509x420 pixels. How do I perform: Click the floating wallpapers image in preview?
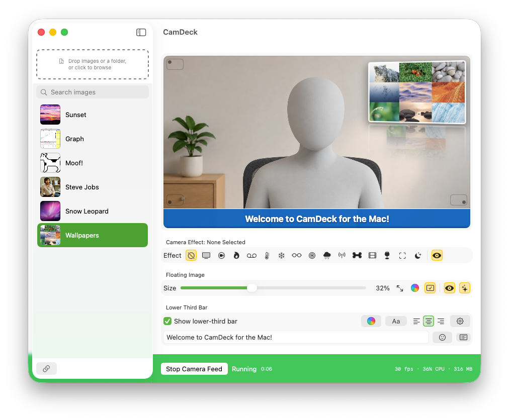[x=417, y=92]
